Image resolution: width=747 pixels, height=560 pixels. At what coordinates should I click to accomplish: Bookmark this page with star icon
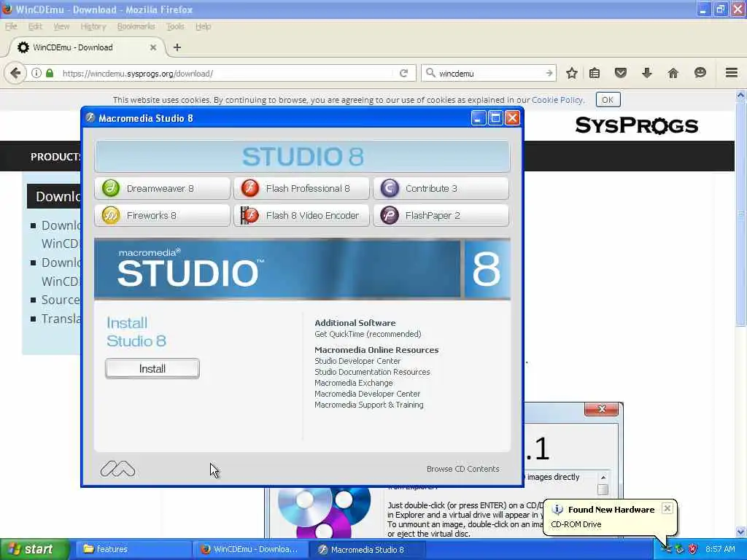572,74
